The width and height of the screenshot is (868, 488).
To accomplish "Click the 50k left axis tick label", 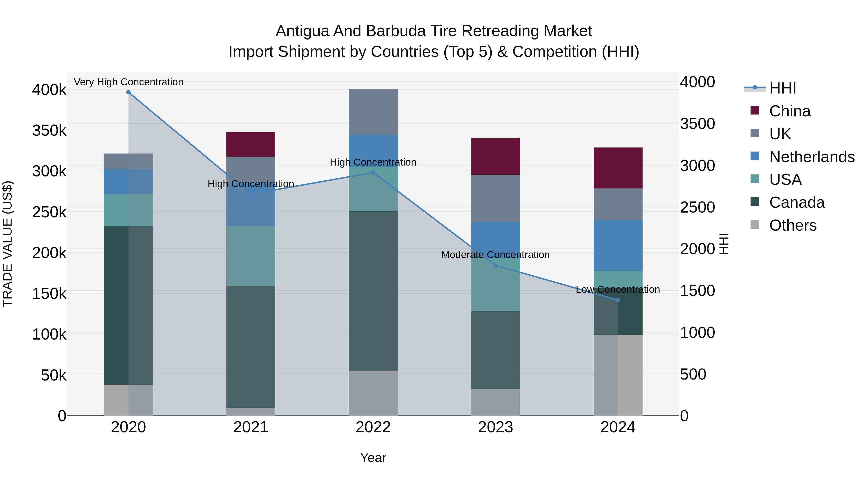I will 54,375.
